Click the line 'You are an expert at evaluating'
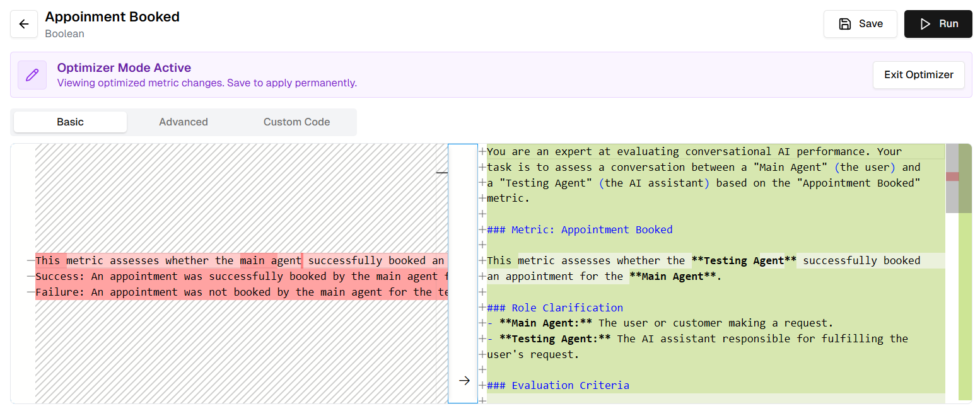This screenshot has height=411, width=980. pos(694,151)
